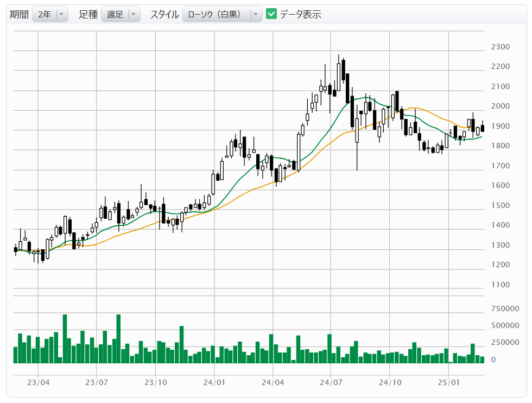Open the 期間 dropdown showing 2年

50,15
